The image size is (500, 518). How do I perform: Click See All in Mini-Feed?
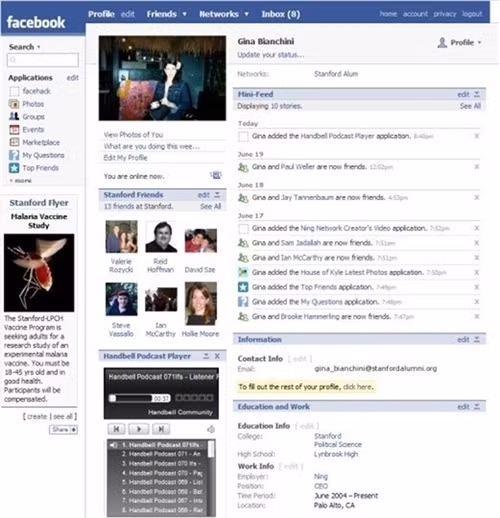[470, 106]
